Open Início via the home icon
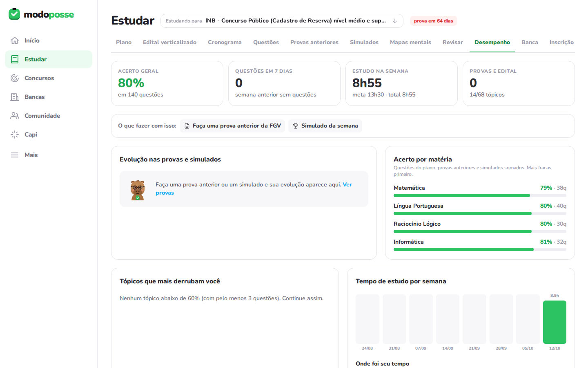 (15, 40)
